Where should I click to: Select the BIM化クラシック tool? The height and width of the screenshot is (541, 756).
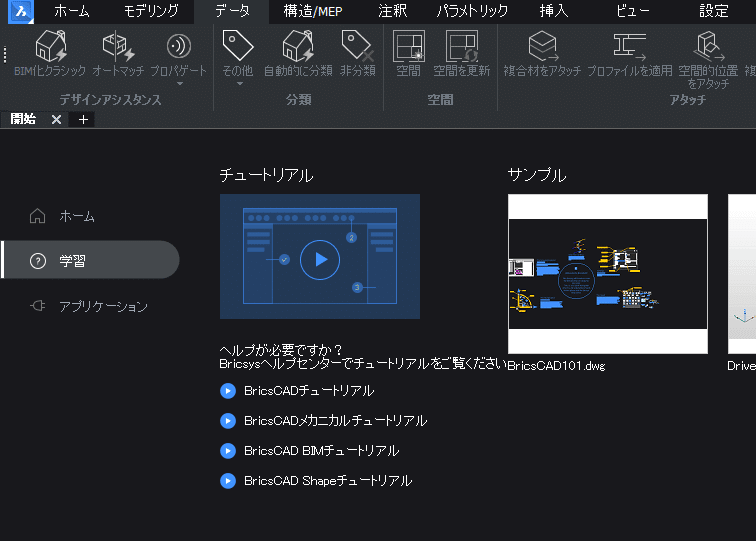coord(50,54)
